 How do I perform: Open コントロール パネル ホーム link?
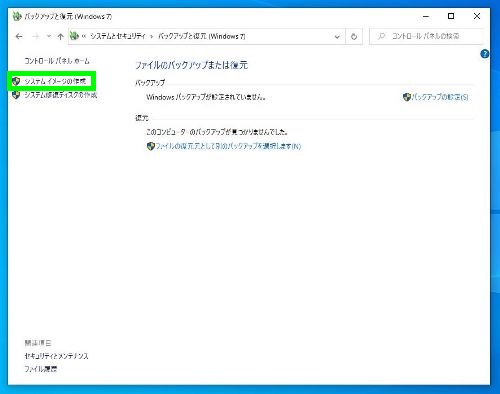[57, 61]
